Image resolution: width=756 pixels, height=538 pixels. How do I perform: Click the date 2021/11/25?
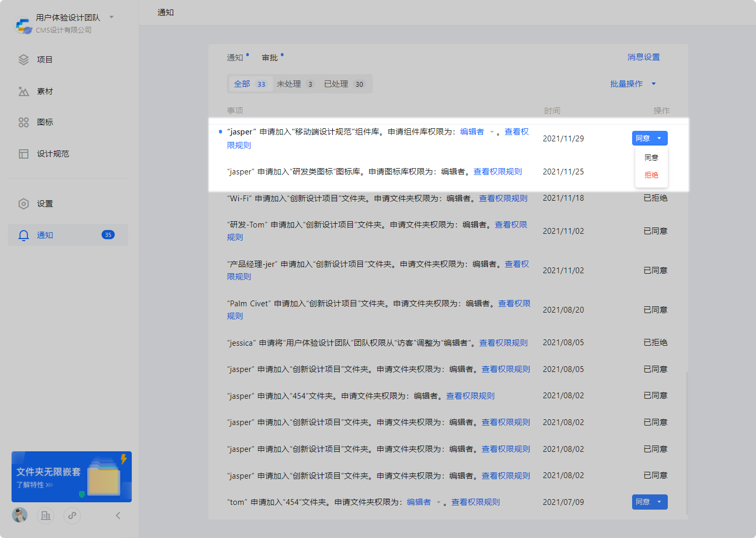coord(563,172)
